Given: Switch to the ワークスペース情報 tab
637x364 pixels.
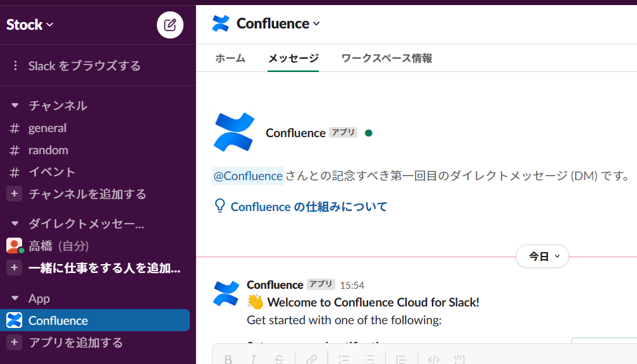Looking at the screenshot, I should point(387,58).
